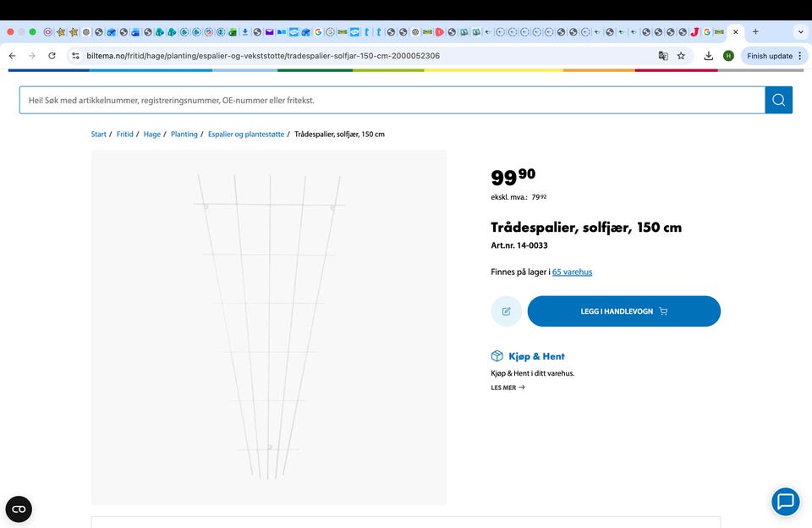The image size is (812, 528).
Task: Click the edit note pencil icon
Action: [506, 311]
